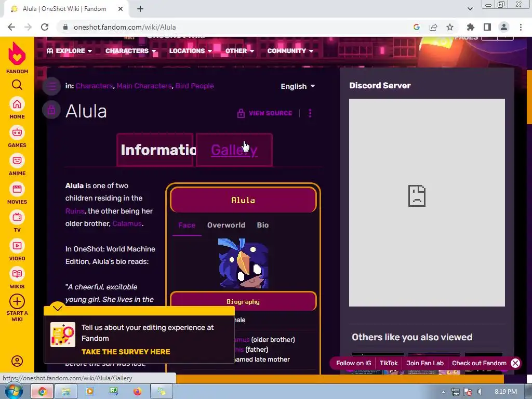Click the share page icon in address bar
532x399 pixels.
coord(433,27)
